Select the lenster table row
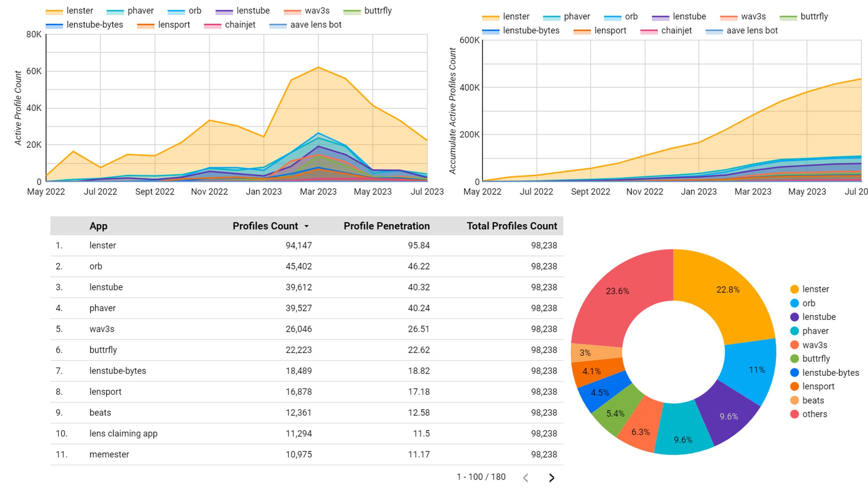The image size is (868, 489). click(x=102, y=245)
